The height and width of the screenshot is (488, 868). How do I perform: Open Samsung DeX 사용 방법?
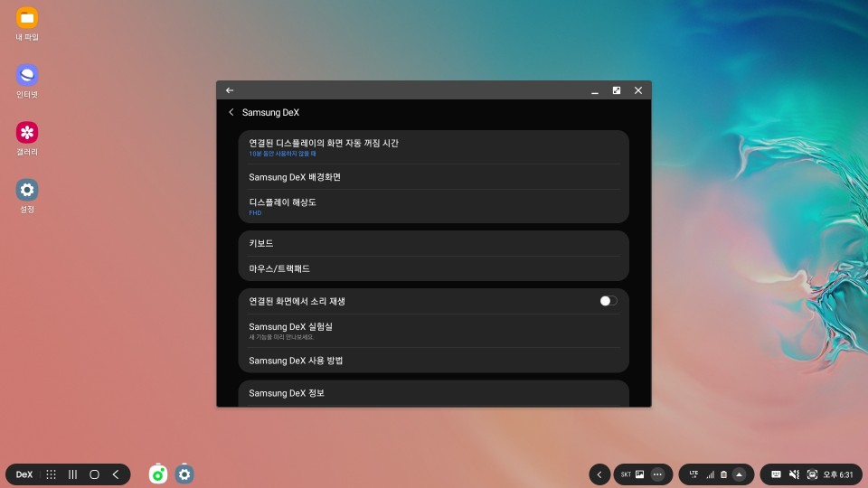click(433, 361)
